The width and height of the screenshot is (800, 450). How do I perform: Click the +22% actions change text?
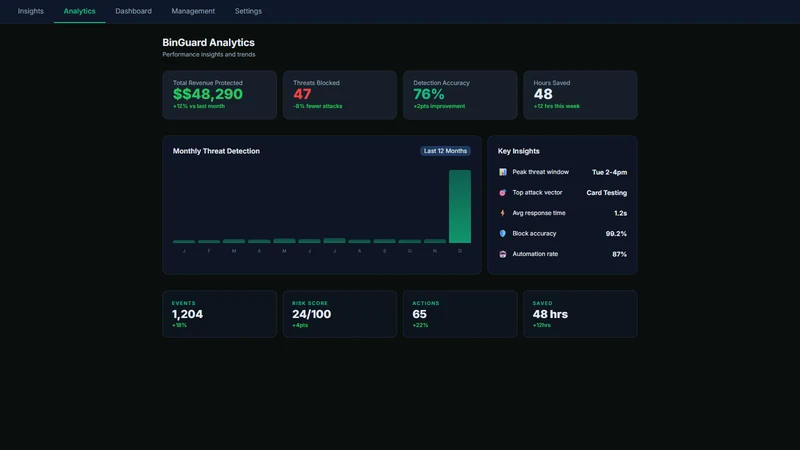coord(420,325)
